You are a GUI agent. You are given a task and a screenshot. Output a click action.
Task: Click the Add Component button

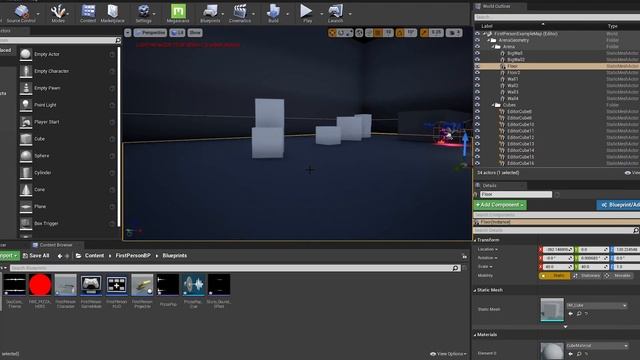click(500, 205)
